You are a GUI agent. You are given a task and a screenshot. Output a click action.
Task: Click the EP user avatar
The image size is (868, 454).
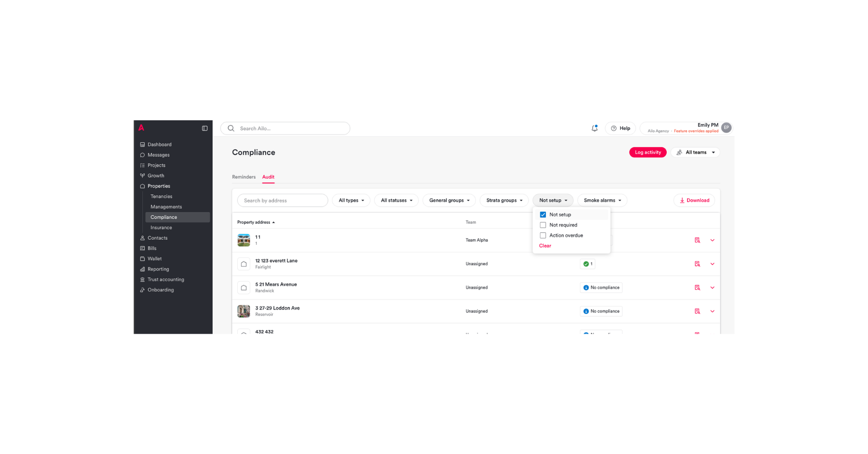pyautogui.click(x=726, y=128)
